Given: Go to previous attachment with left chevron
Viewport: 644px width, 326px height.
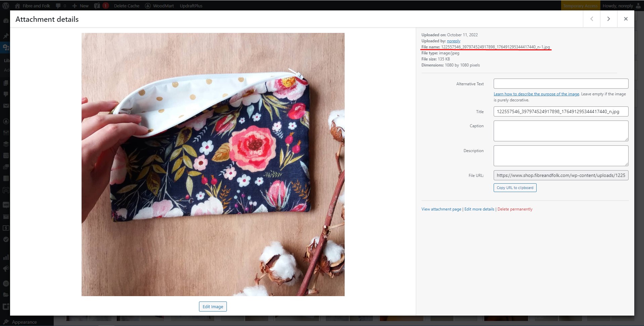Looking at the screenshot, I should pyautogui.click(x=592, y=19).
